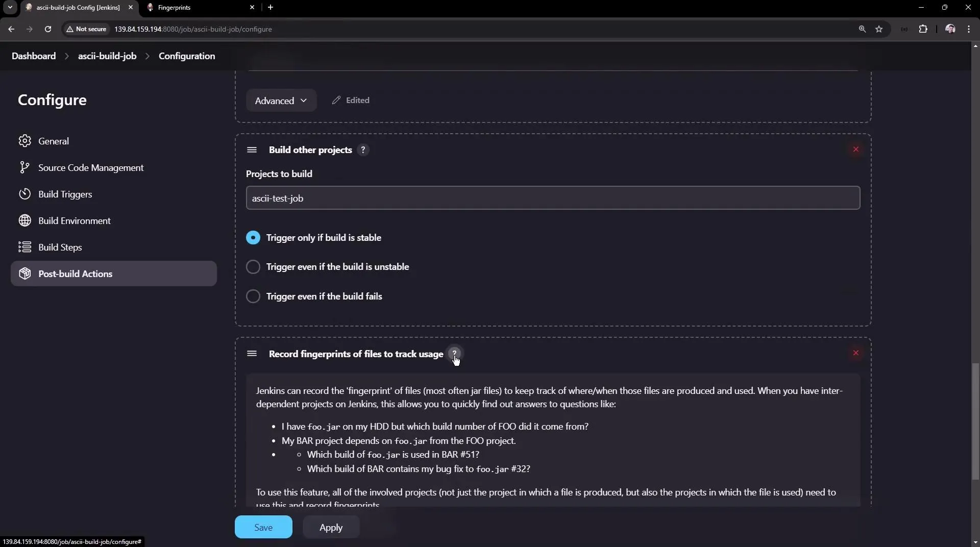The width and height of the screenshot is (980, 547).
Task: Expand the Advanced options dropdown
Action: 281,100
